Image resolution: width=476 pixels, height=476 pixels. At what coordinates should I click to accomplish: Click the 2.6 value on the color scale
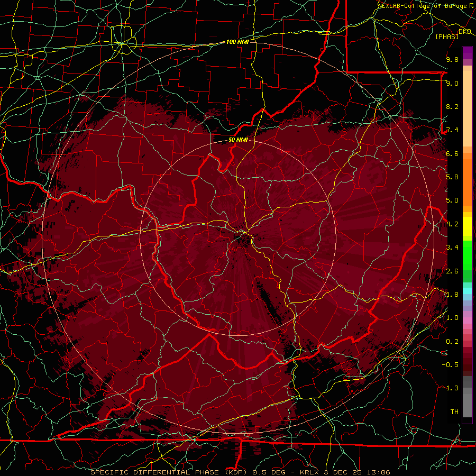[x=452, y=271]
